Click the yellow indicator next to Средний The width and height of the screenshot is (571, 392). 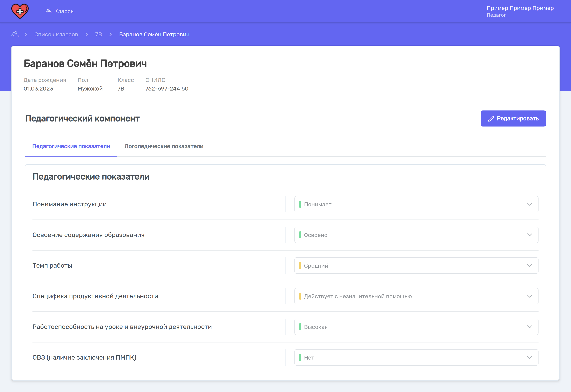click(300, 265)
